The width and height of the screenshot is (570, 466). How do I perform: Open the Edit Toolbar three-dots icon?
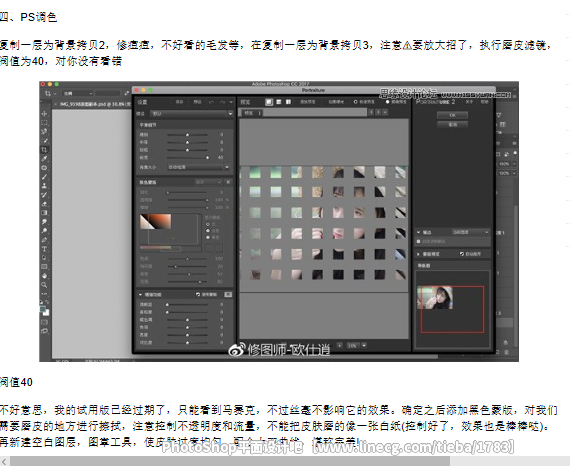pyautogui.click(x=44, y=293)
